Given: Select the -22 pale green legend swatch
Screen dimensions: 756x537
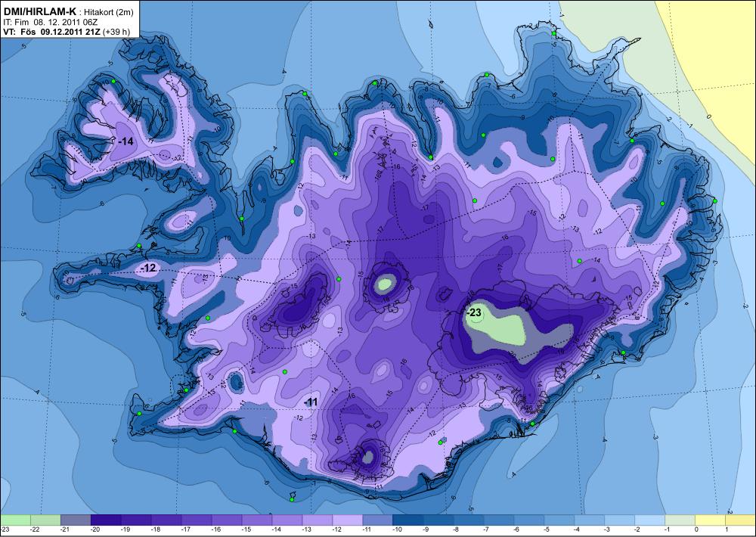Looking at the screenshot, I should point(45,520).
